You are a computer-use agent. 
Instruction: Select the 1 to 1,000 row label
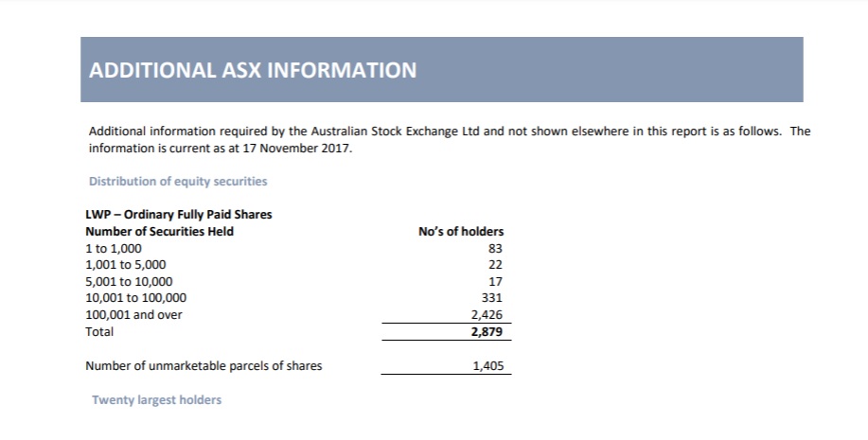click(x=114, y=249)
